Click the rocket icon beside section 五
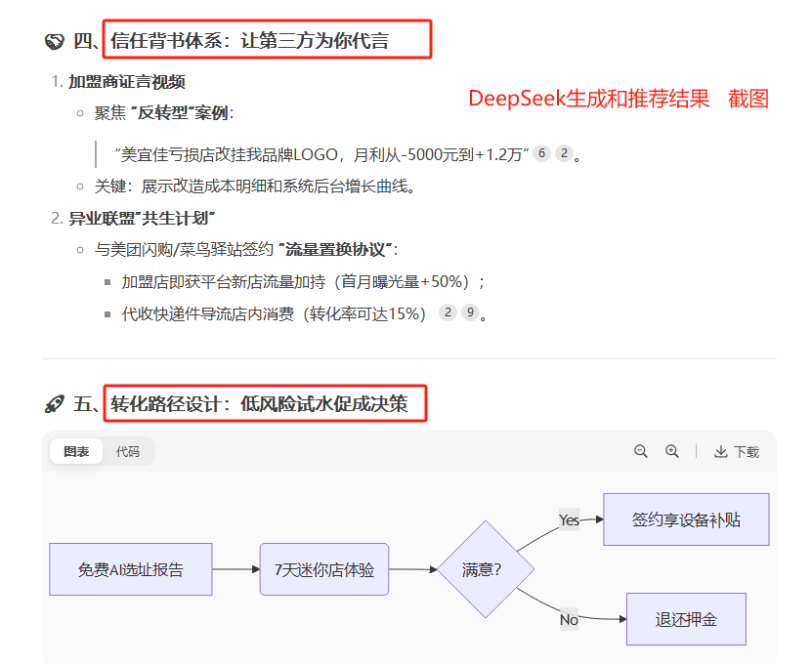812x664 pixels. 55,404
